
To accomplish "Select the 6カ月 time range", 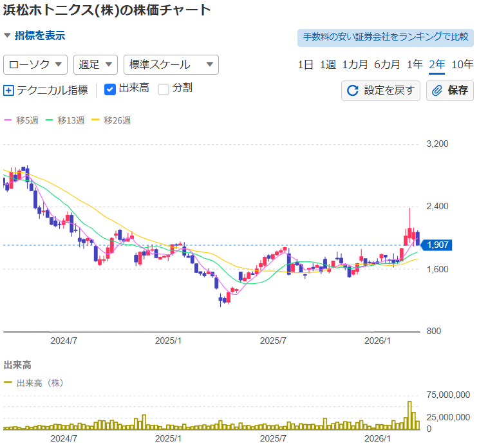I will (387, 64).
